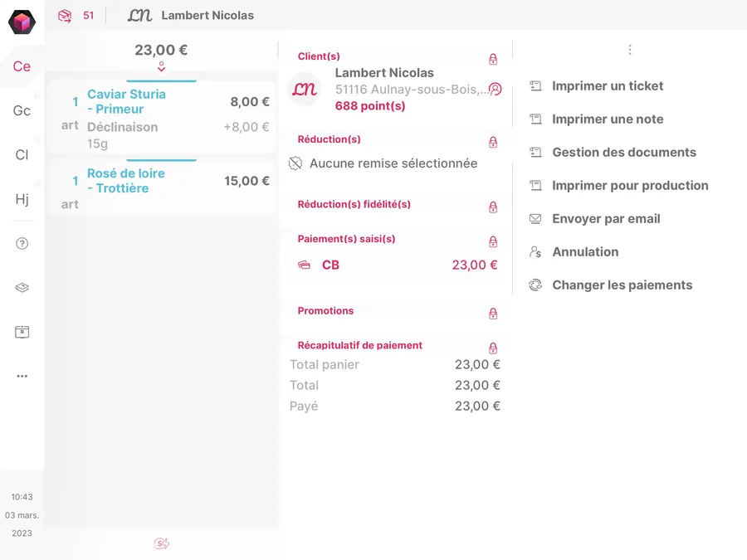Click the app cube logo
Image resolution: width=747 pixels, height=560 pixels.
click(x=22, y=22)
